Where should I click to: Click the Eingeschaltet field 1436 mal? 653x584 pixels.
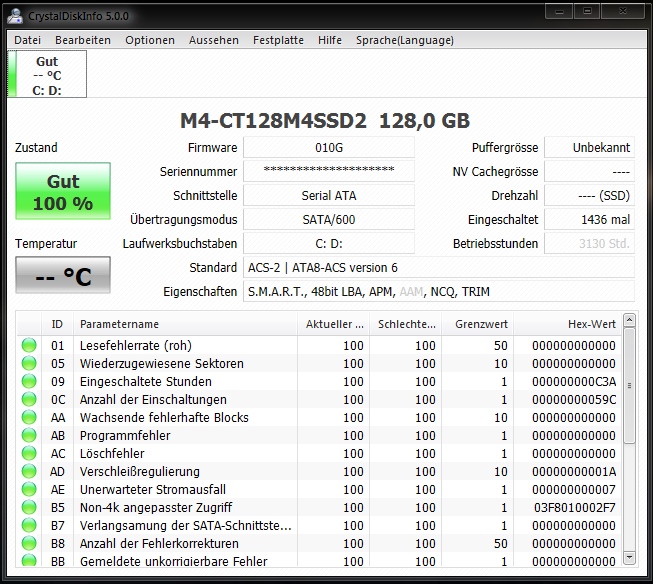(590, 220)
